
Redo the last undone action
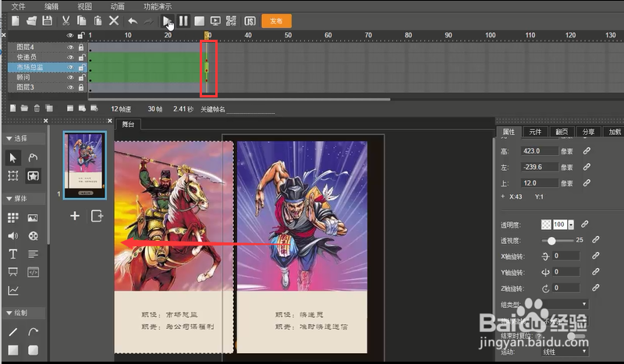click(148, 21)
